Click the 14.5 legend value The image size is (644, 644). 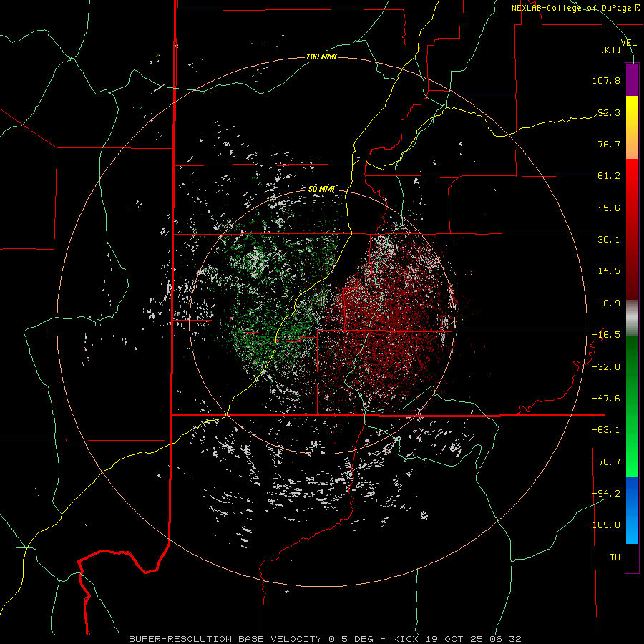pyautogui.click(x=609, y=271)
